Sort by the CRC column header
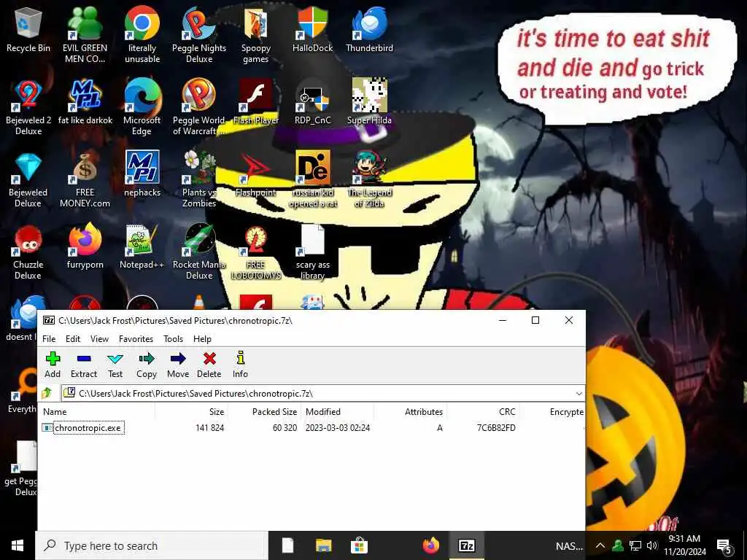 (x=507, y=412)
